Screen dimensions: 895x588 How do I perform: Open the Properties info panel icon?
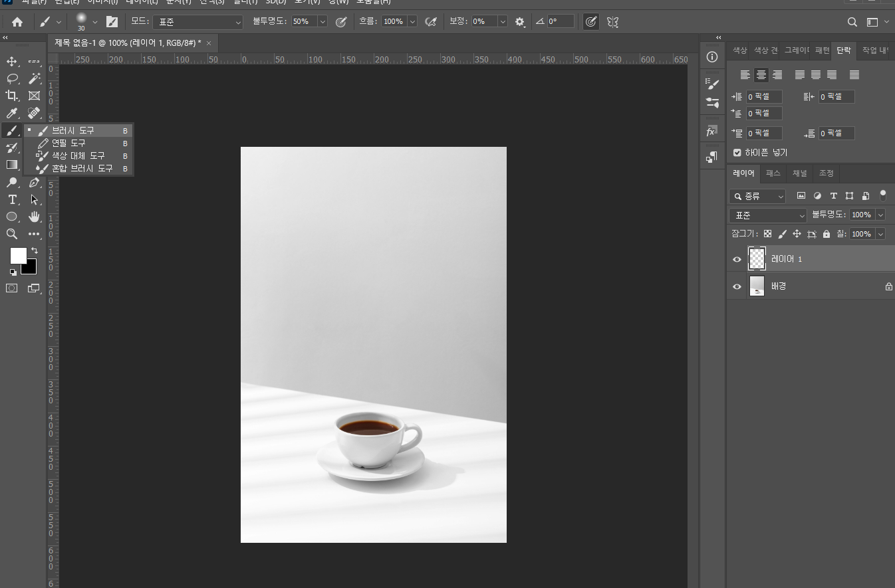pos(712,56)
